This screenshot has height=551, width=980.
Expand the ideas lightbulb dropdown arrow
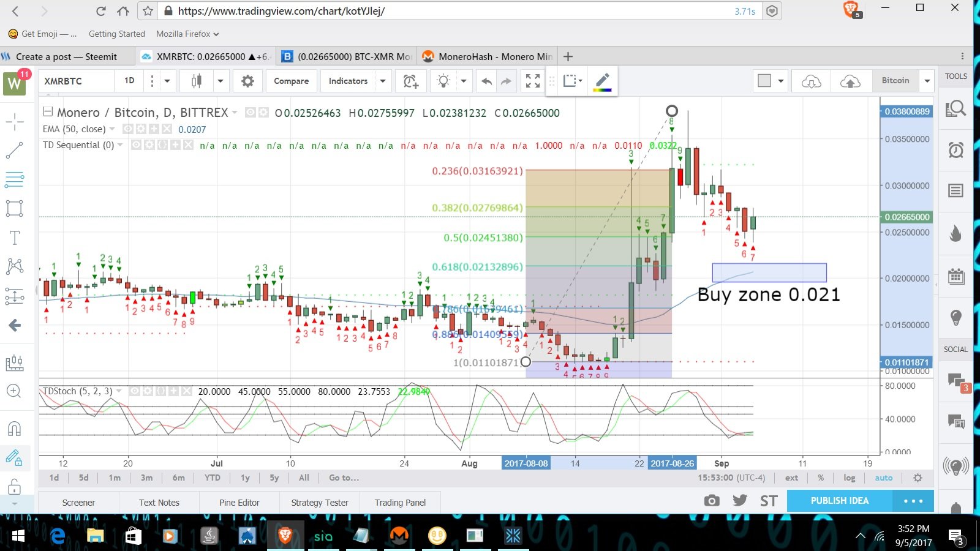click(464, 81)
